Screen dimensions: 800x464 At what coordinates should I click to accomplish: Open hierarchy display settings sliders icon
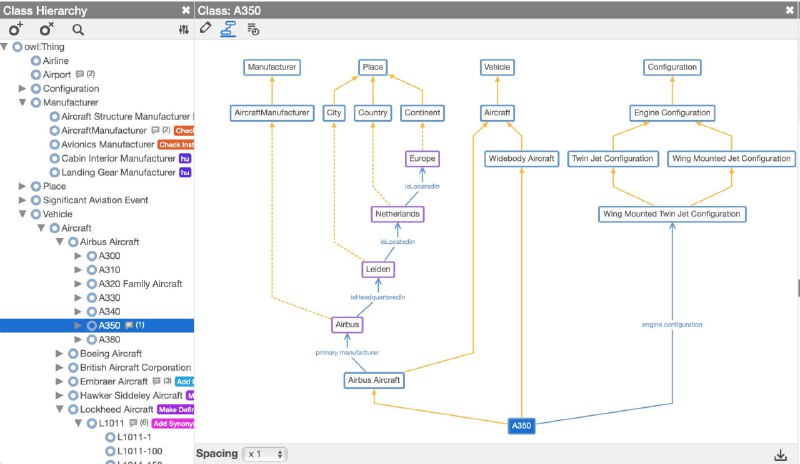(x=184, y=30)
